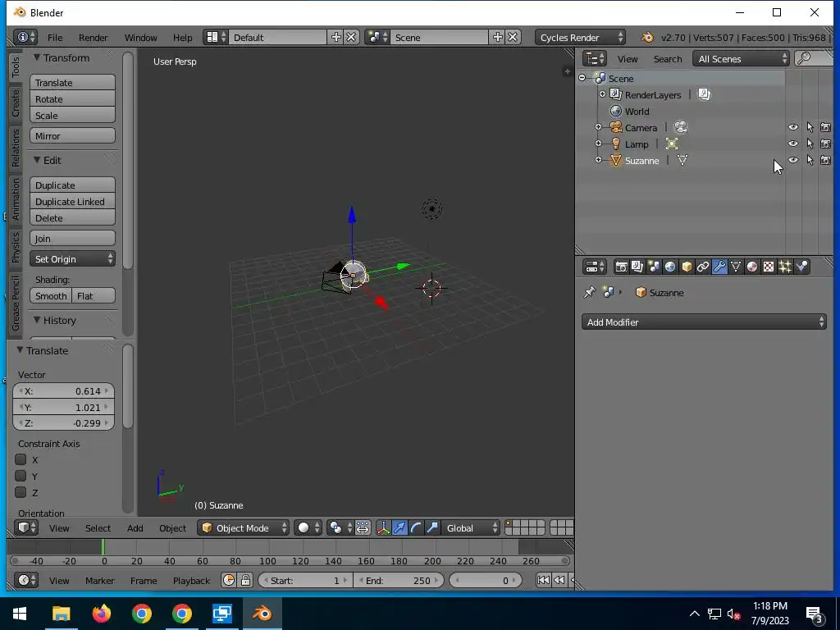Viewport: 840px width, 630px height.
Task: Open the Texture properties tab (checker icon)
Action: tap(769, 267)
